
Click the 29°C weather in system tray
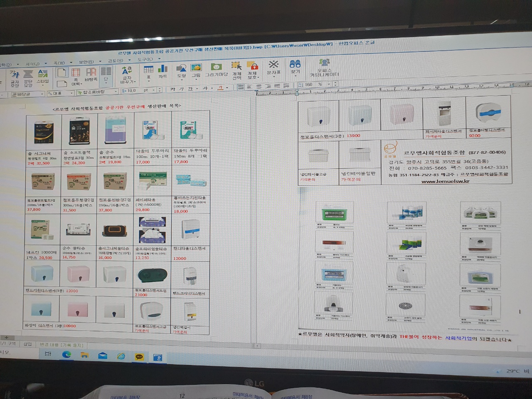point(512,371)
